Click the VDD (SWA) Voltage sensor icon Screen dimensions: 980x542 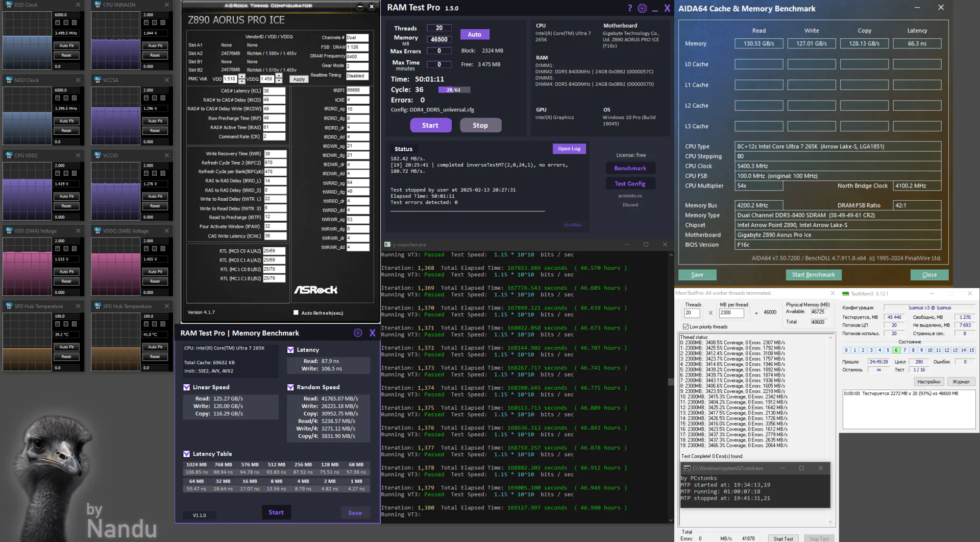tap(9, 230)
